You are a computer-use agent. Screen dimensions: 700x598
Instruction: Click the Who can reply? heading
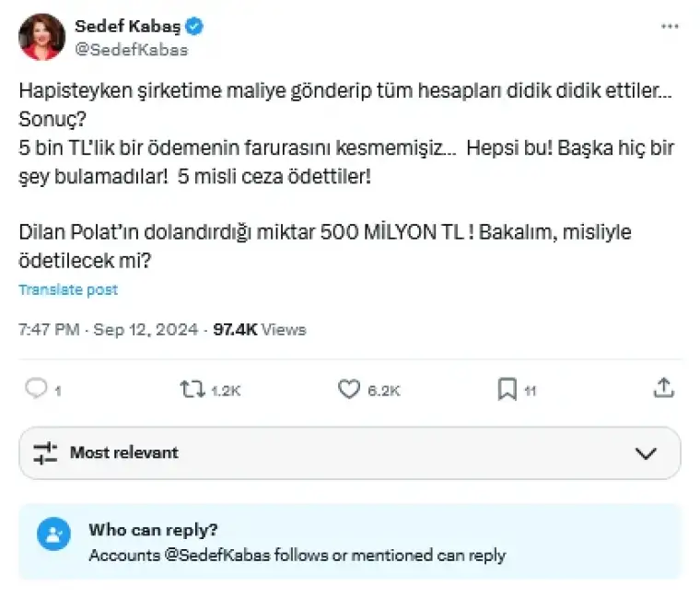point(154,530)
